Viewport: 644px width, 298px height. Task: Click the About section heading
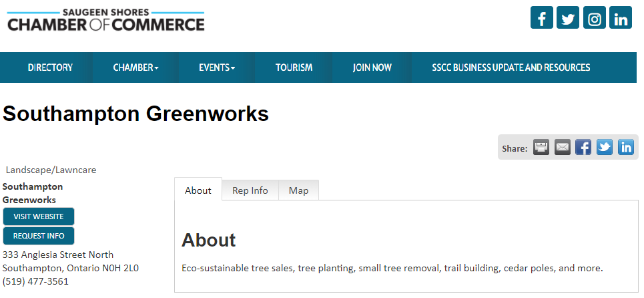209,240
